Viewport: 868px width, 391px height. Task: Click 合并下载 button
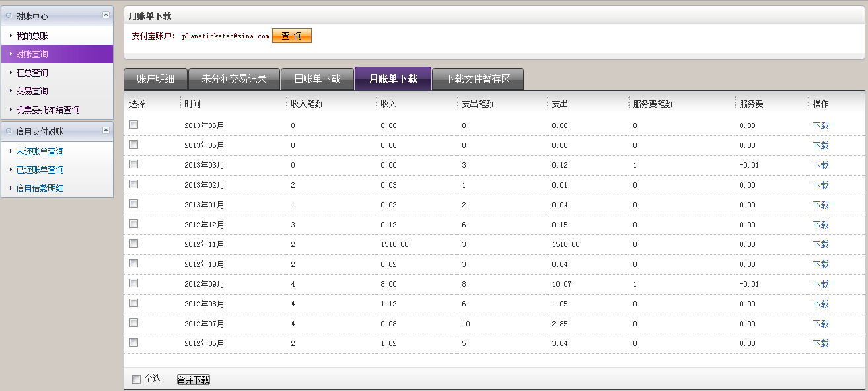click(x=193, y=380)
